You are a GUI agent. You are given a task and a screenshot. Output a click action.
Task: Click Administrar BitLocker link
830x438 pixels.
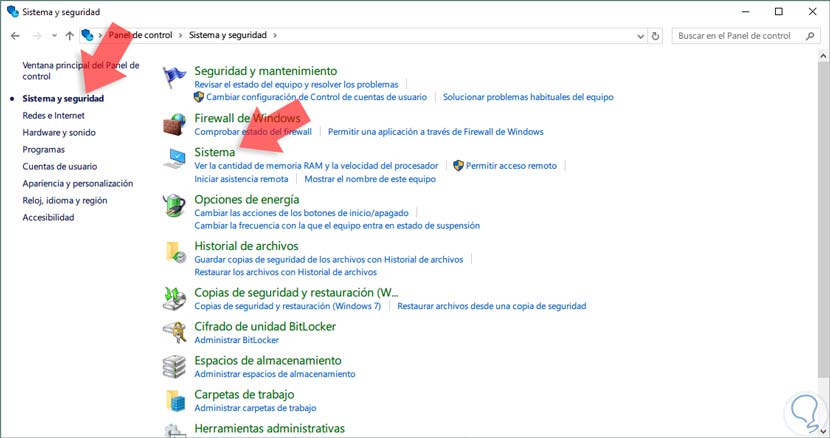(x=237, y=340)
